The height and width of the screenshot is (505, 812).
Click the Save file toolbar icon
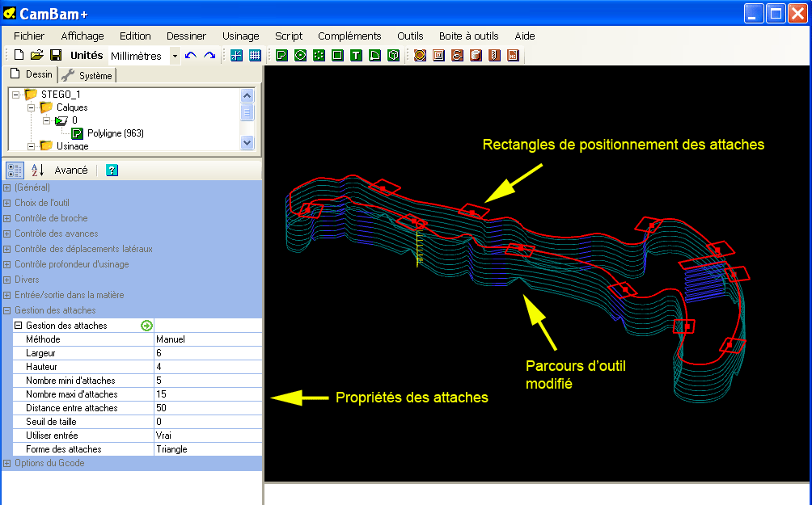[x=56, y=56]
